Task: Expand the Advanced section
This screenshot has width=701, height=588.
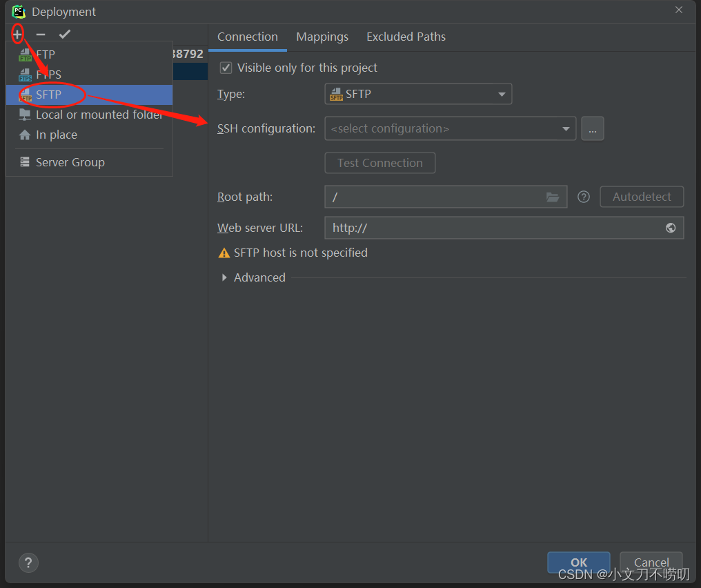Action: (224, 277)
